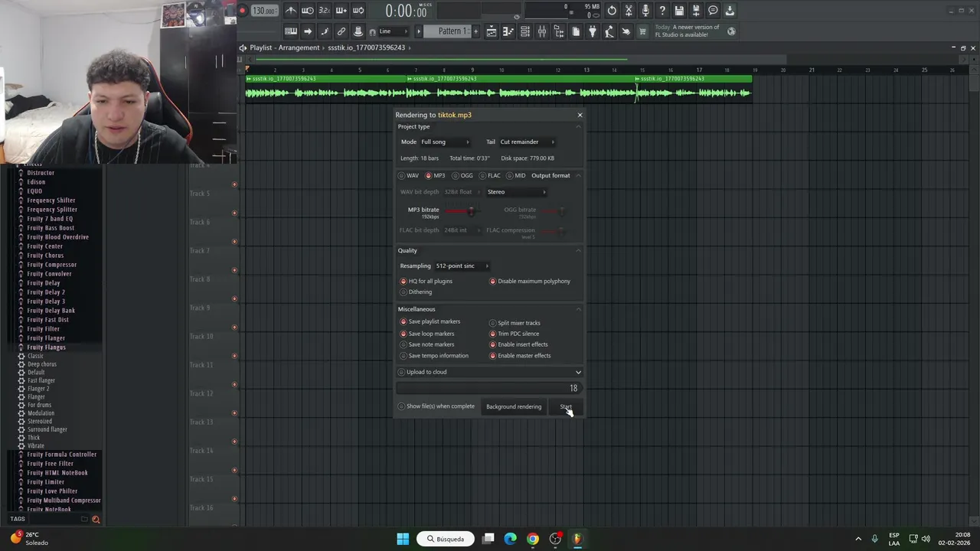This screenshot has width=980, height=551.
Task: Select the WAV output format
Action: click(408, 175)
